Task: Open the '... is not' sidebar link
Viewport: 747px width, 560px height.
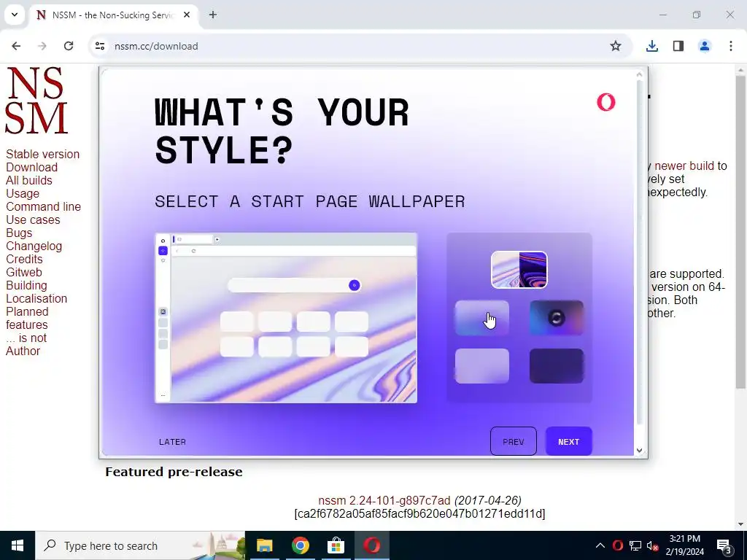Action: (x=26, y=338)
